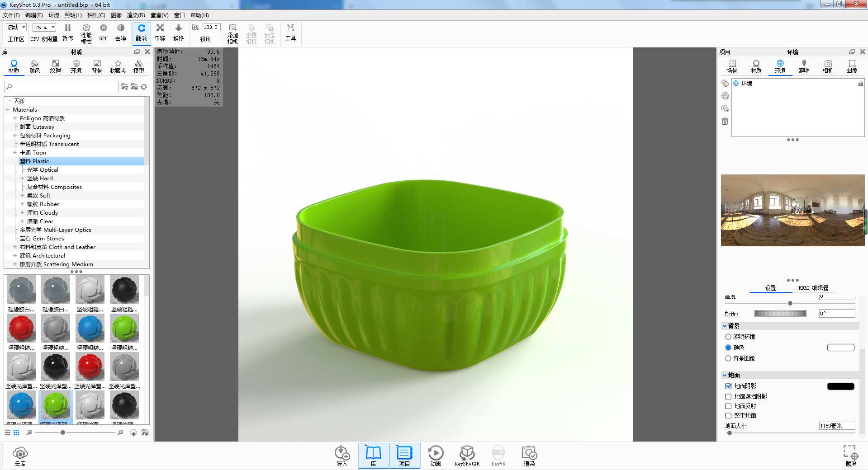Undock the Library panel window
Image resolution: width=868 pixels, height=470 pixels.
click(x=137, y=52)
